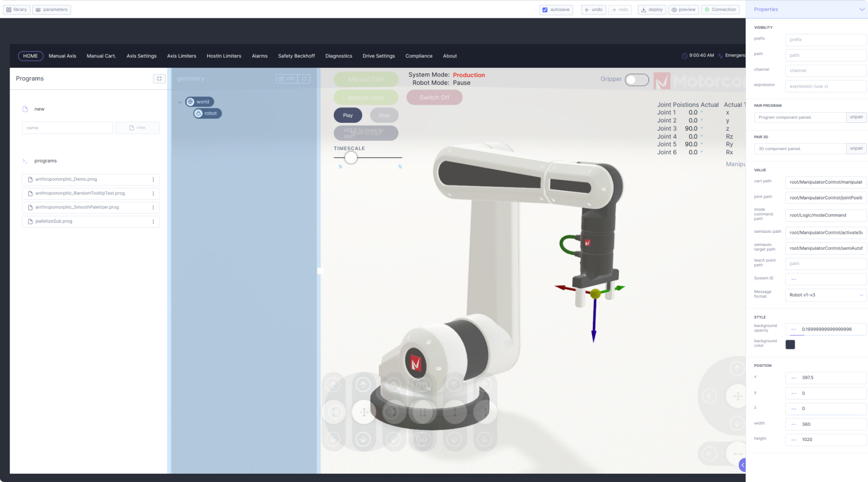Open the Message format dropdown
Image resolution: width=868 pixels, height=482 pixels.
click(825, 295)
